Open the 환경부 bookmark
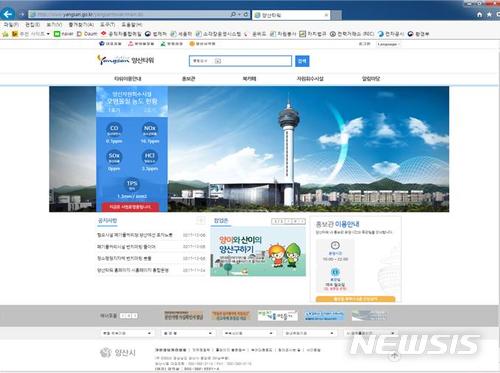This screenshot has width=500, height=373. pyautogui.click(x=418, y=34)
